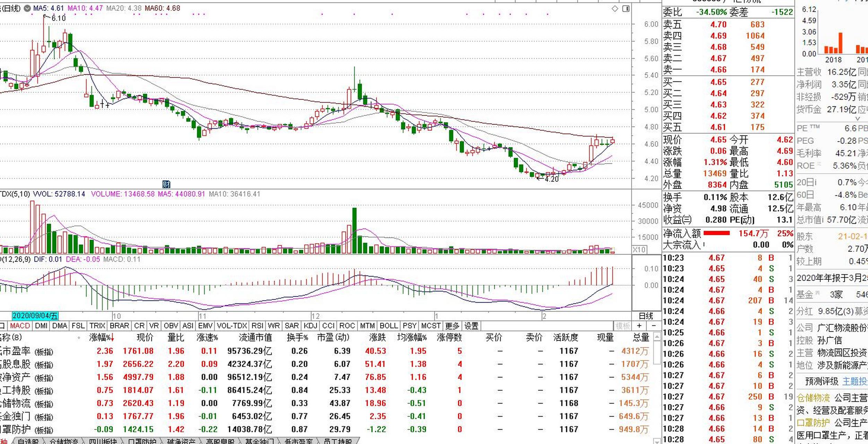Open the 四川板块 bottom tab
Screen dimensions: 868x444
tap(103, 441)
